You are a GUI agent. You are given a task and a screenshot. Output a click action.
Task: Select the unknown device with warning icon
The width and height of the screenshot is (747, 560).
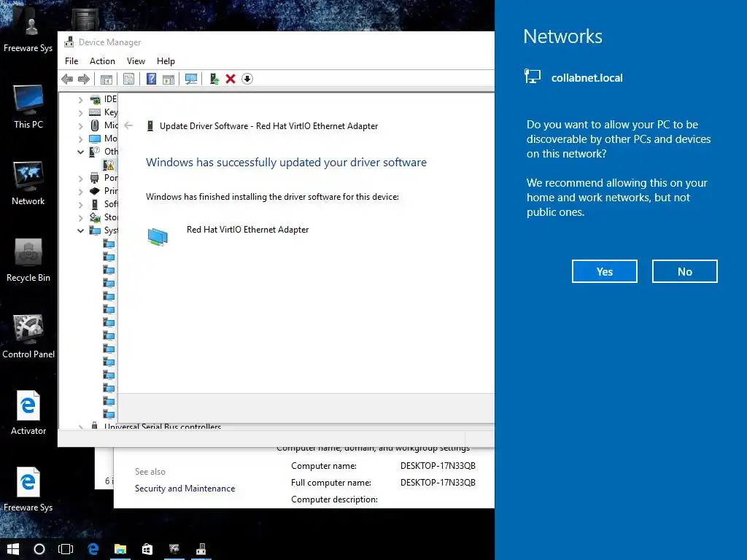pyautogui.click(x=109, y=165)
